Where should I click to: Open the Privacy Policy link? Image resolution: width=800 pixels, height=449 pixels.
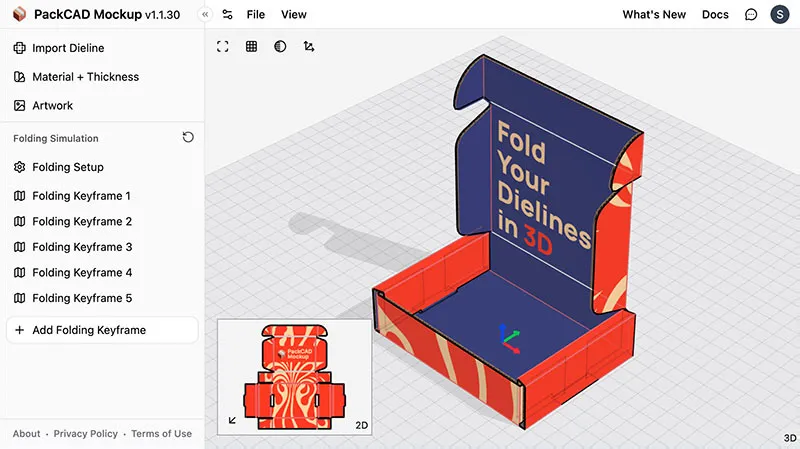(86, 434)
